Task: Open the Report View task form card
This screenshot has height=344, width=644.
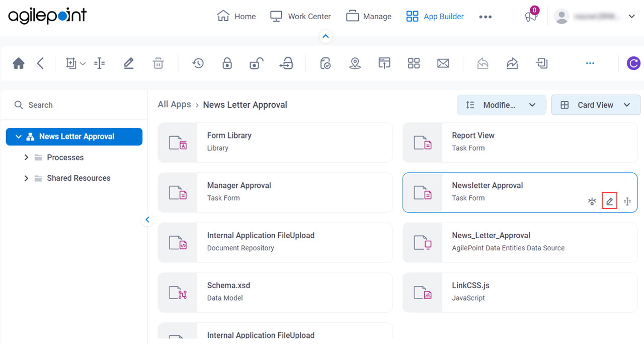Action: 520,143
